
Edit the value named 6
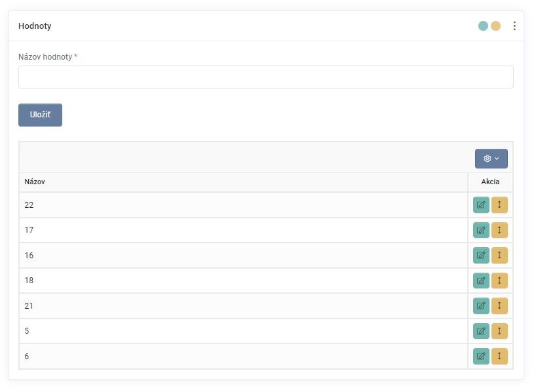(x=481, y=357)
